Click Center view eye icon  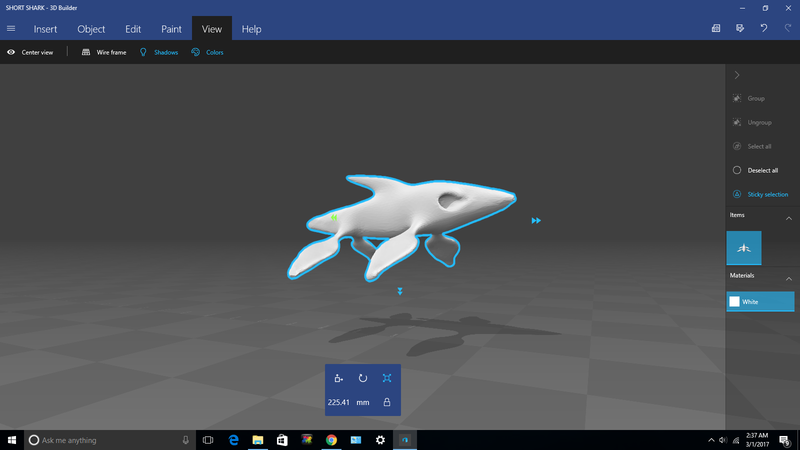tap(11, 52)
